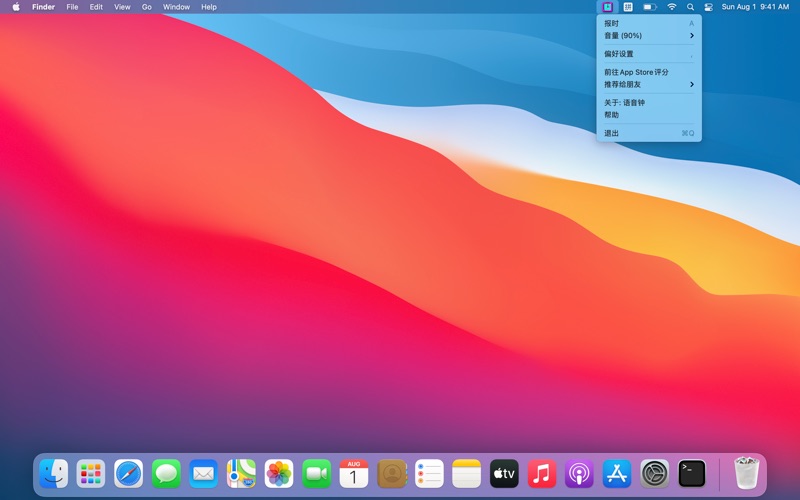
Task: Choose 偏好设置 in the dropdown menu
Action: click(648, 54)
